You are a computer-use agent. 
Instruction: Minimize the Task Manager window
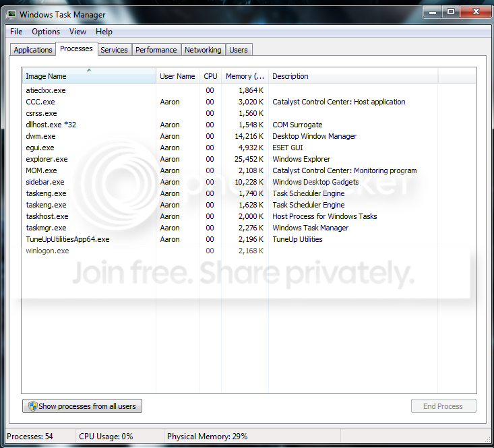pos(433,12)
